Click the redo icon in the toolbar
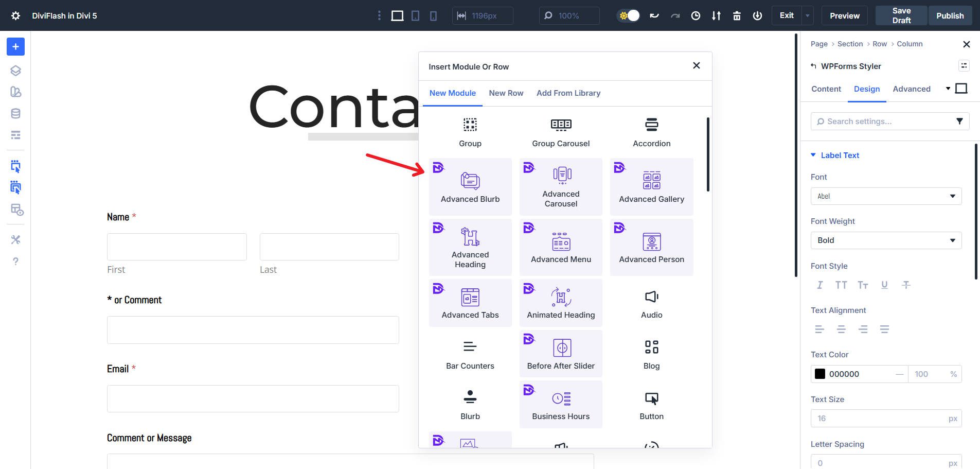Screen dimensions: 980x469 click(x=674, y=15)
